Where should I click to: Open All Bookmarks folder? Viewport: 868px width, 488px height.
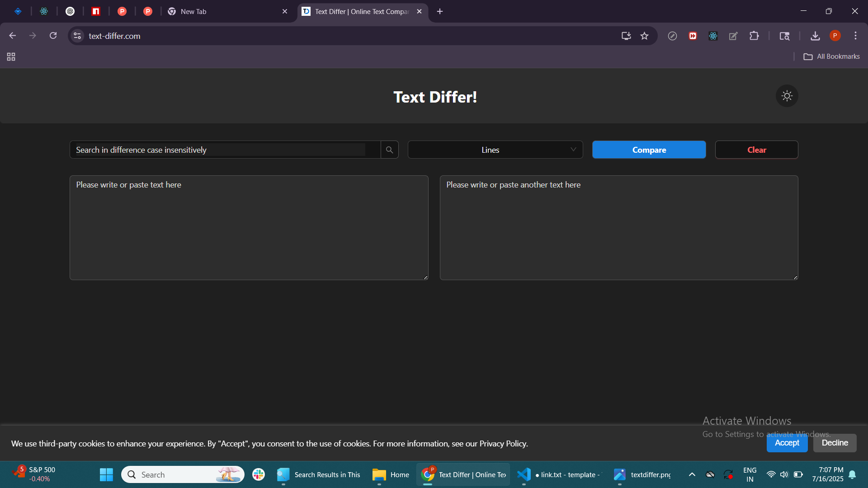click(x=831, y=56)
